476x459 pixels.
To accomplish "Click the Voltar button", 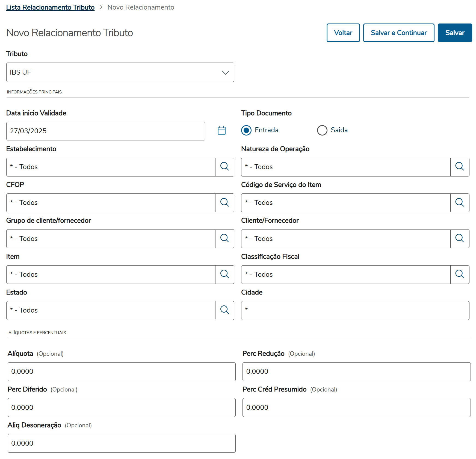I will (x=343, y=33).
